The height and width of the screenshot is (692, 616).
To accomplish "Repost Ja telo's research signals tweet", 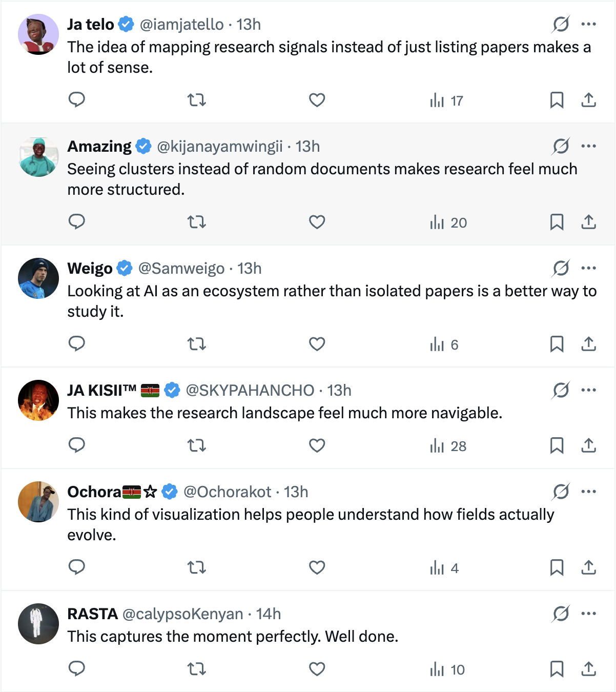I will click(x=197, y=100).
